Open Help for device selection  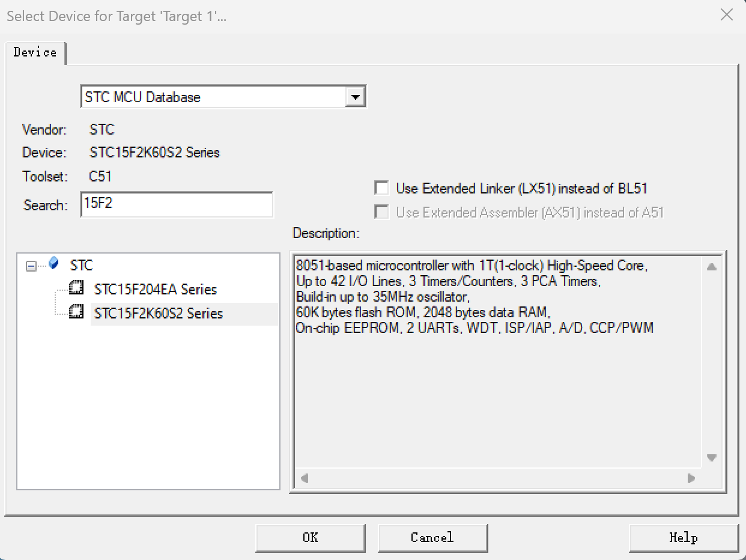[x=684, y=537]
